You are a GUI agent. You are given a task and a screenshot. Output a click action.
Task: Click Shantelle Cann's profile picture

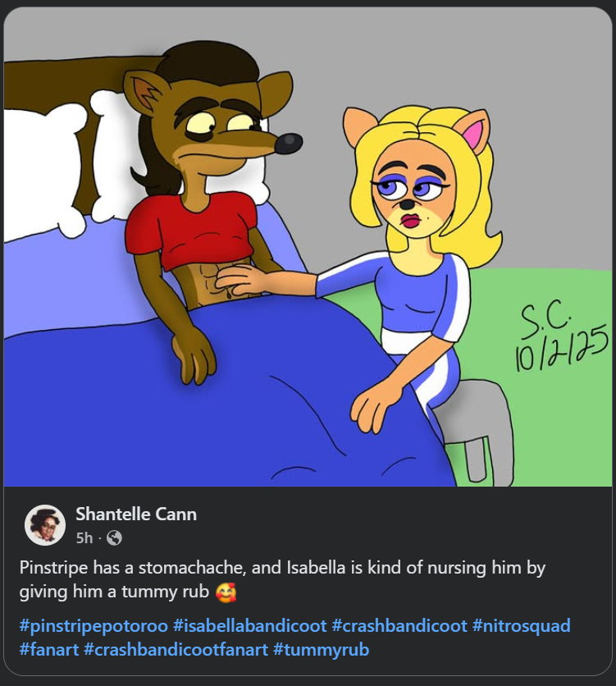45,525
